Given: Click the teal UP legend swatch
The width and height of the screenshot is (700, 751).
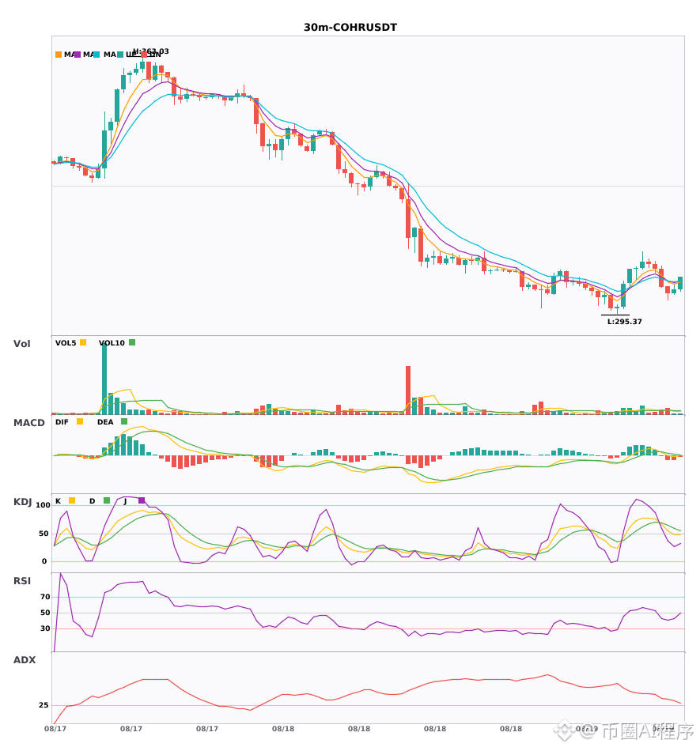Looking at the screenshot, I should (x=120, y=55).
